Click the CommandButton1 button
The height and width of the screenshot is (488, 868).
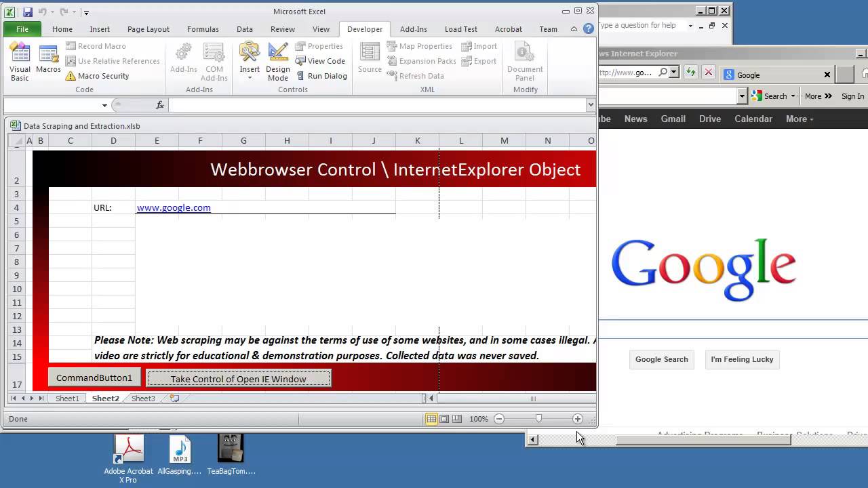coord(94,378)
